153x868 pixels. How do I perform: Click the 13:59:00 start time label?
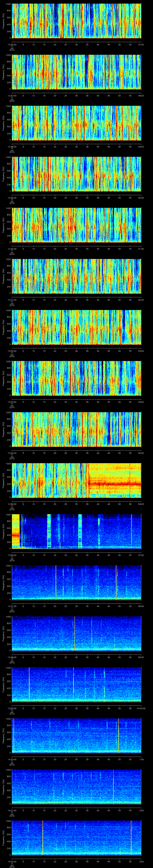(x=12, y=708)
